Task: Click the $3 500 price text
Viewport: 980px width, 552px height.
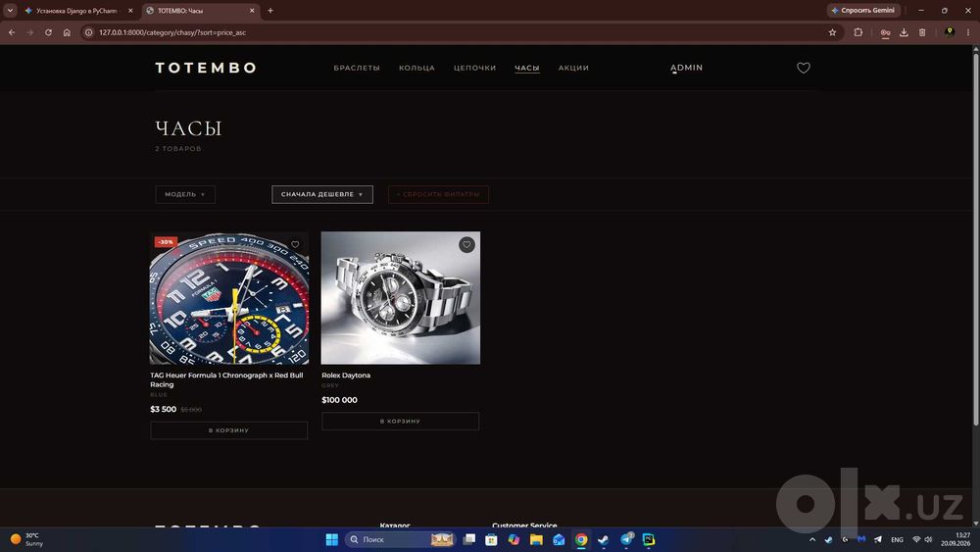Action: [163, 409]
